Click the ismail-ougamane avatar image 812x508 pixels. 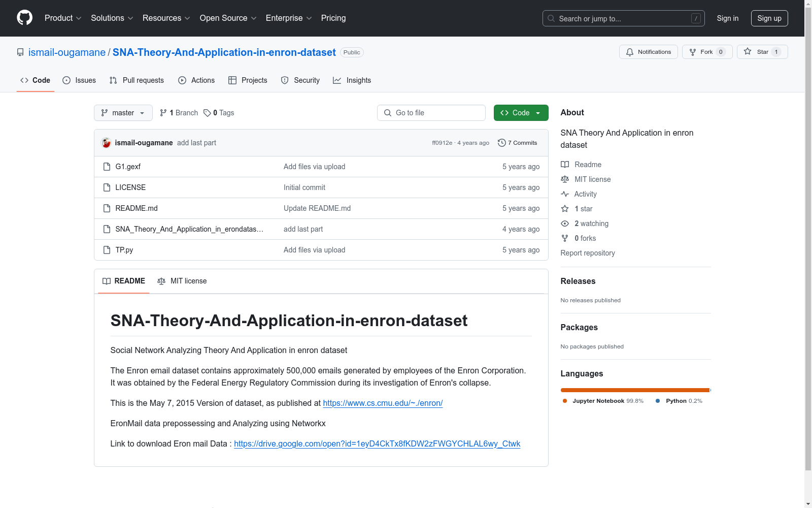click(106, 143)
